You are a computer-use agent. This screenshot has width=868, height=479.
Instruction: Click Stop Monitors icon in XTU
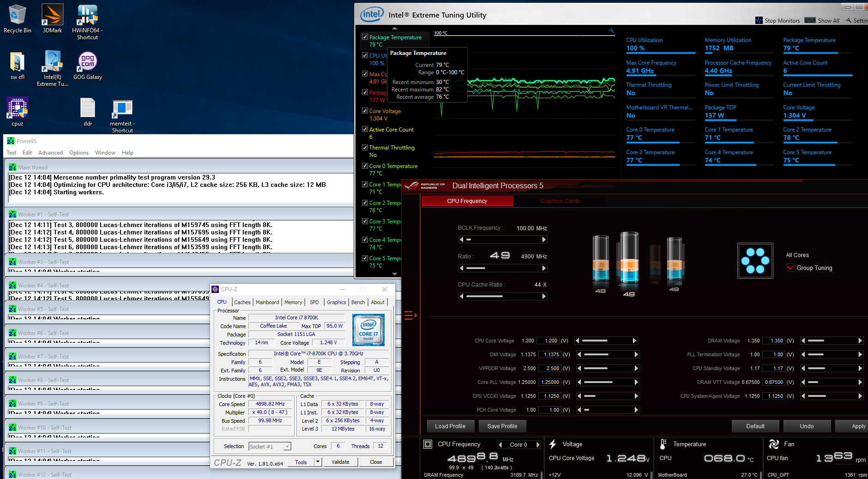click(759, 20)
